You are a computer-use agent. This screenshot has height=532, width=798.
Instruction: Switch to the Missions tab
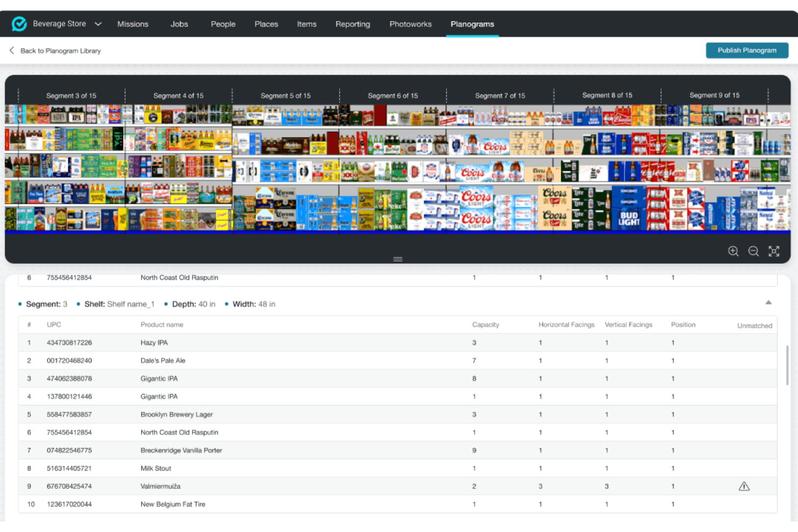pyautogui.click(x=133, y=24)
